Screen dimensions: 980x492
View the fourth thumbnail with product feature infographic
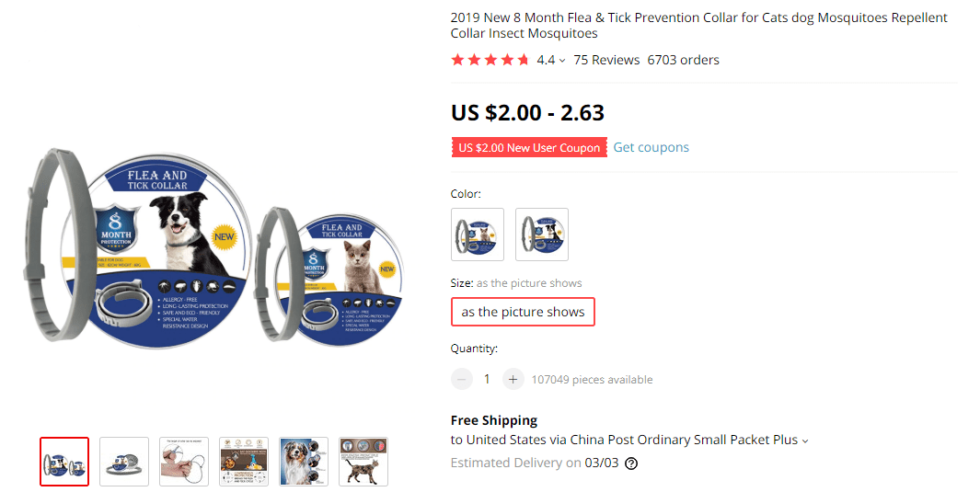(x=244, y=462)
